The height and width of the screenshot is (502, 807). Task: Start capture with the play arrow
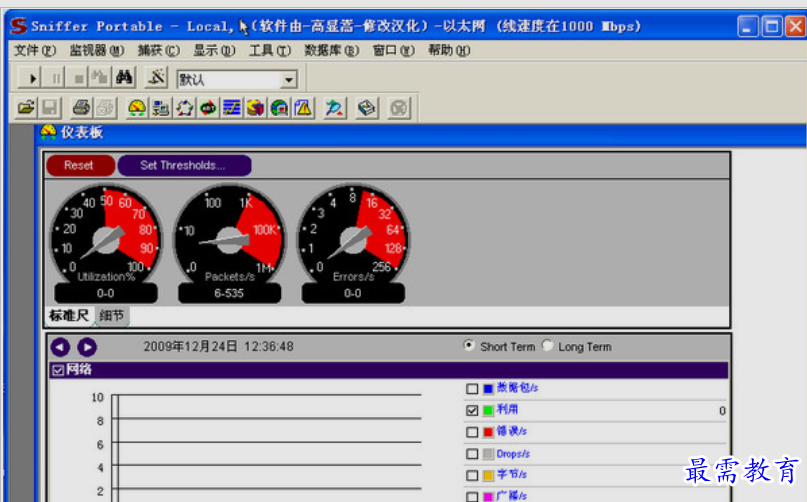[30, 78]
